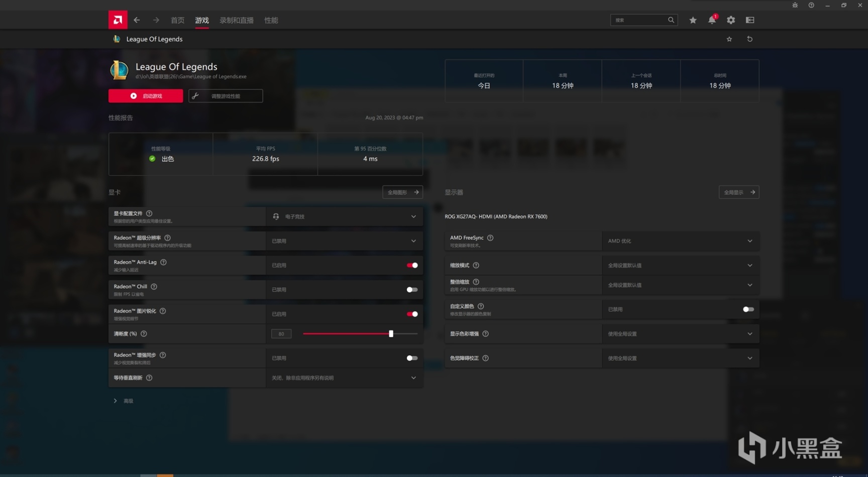The width and height of the screenshot is (868, 477).
Task: Click the large League Of Legends game icon
Action: [x=119, y=70]
